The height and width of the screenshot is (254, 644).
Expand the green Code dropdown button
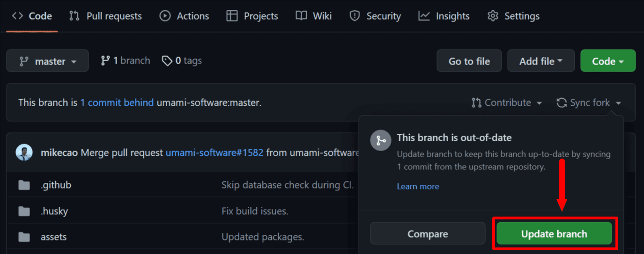[x=607, y=61]
